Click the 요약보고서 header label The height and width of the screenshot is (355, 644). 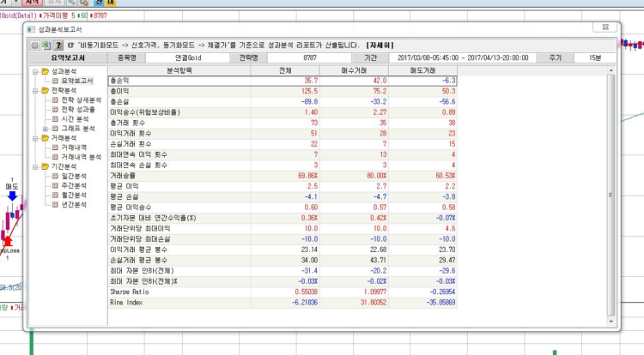pyautogui.click(x=68, y=57)
